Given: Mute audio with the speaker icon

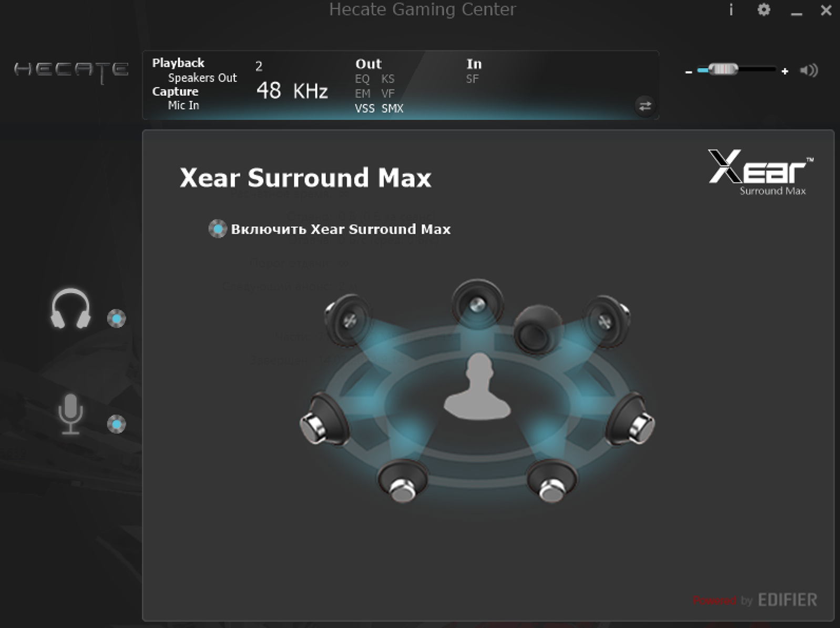Looking at the screenshot, I should pos(809,70).
